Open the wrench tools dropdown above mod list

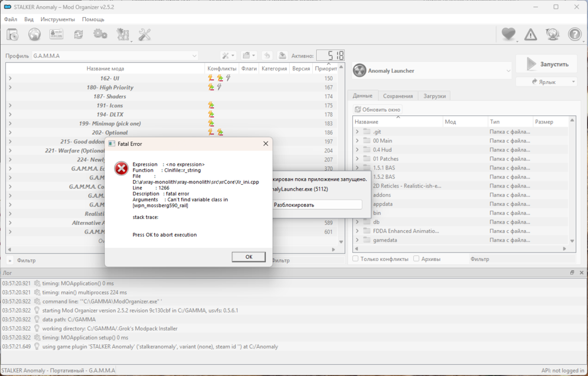pyautogui.click(x=228, y=55)
